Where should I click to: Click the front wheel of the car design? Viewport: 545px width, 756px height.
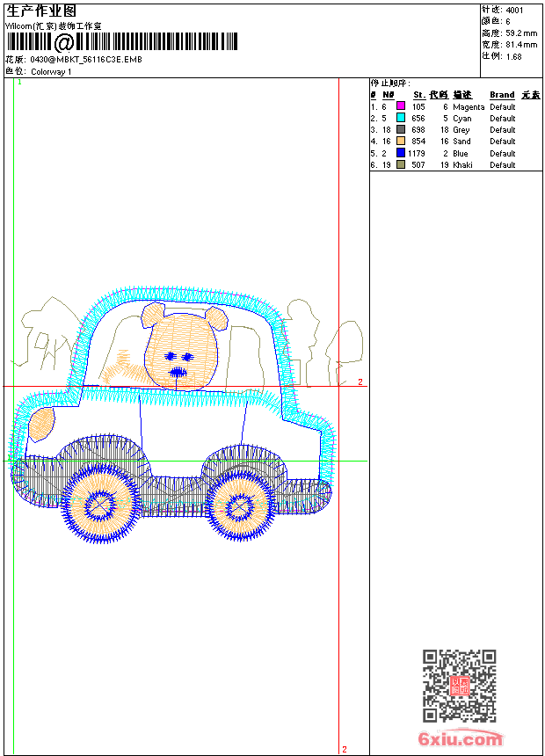(100, 505)
